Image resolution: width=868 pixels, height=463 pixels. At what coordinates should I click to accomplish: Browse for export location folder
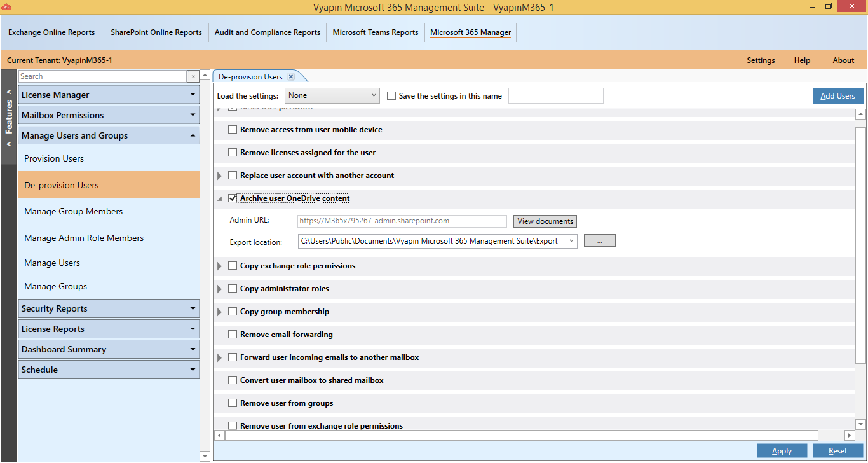pyautogui.click(x=599, y=241)
